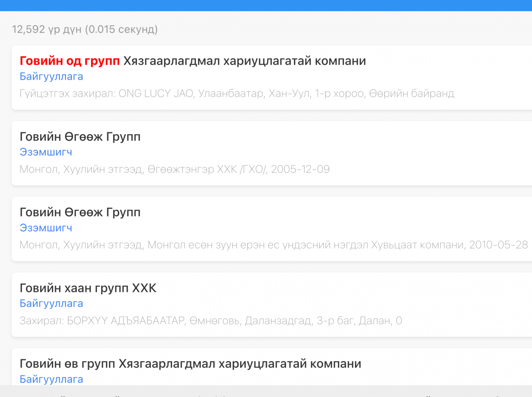Open the Говийн өв групп company result
Screen dimensions: 532x397
[190, 364]
